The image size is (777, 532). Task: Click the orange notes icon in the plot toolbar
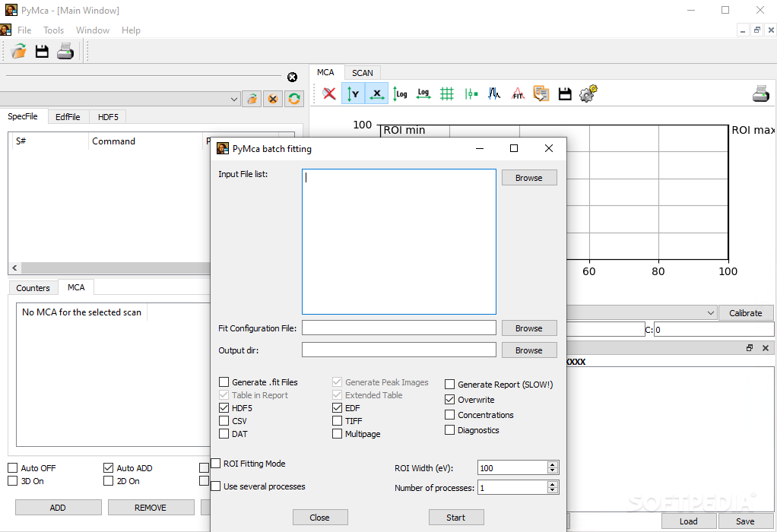tap(541, 93)
